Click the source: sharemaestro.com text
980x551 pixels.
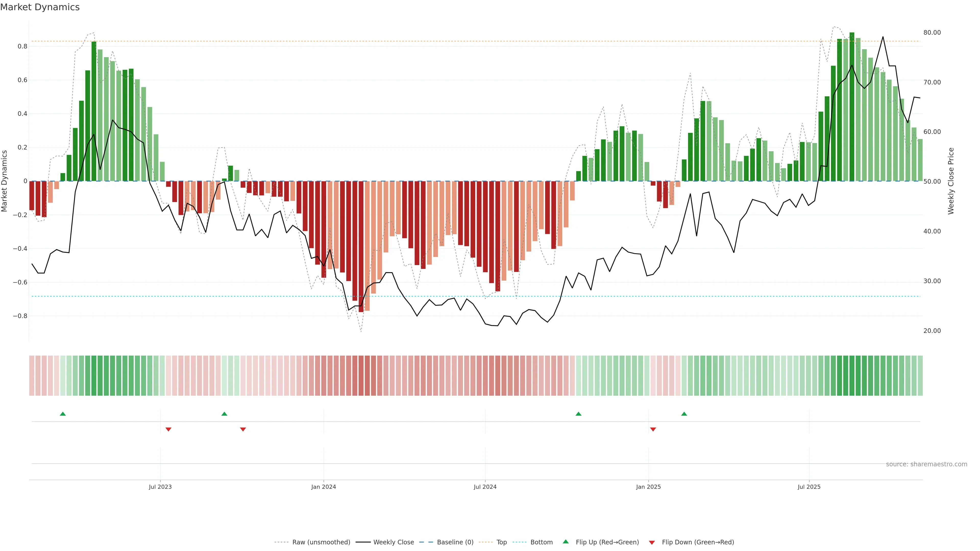926,464
